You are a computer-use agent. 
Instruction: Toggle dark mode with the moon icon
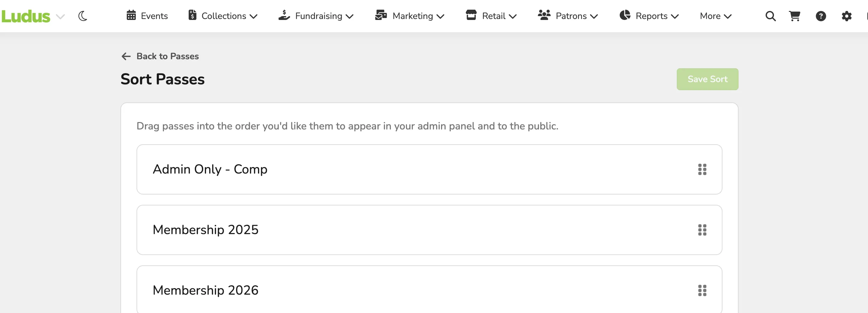pos(82,16)
